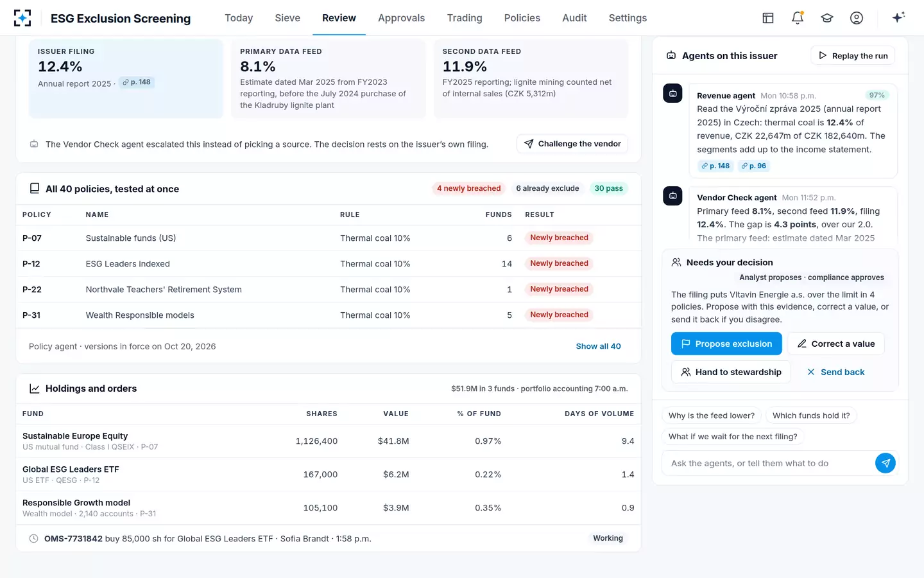Select the P-07 Sustainable funds (US) row
The height and width of the screenshot is (578, 924).
329,238
